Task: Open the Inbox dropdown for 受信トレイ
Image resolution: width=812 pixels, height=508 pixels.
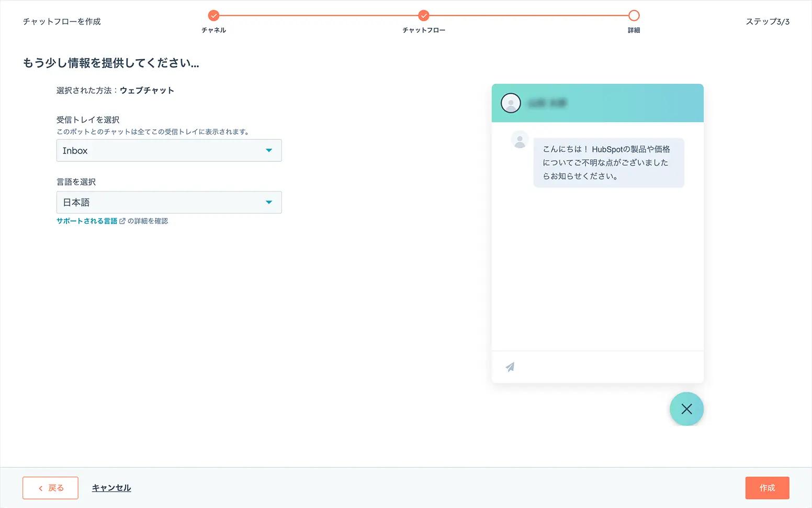Action: tap(169, 150)
